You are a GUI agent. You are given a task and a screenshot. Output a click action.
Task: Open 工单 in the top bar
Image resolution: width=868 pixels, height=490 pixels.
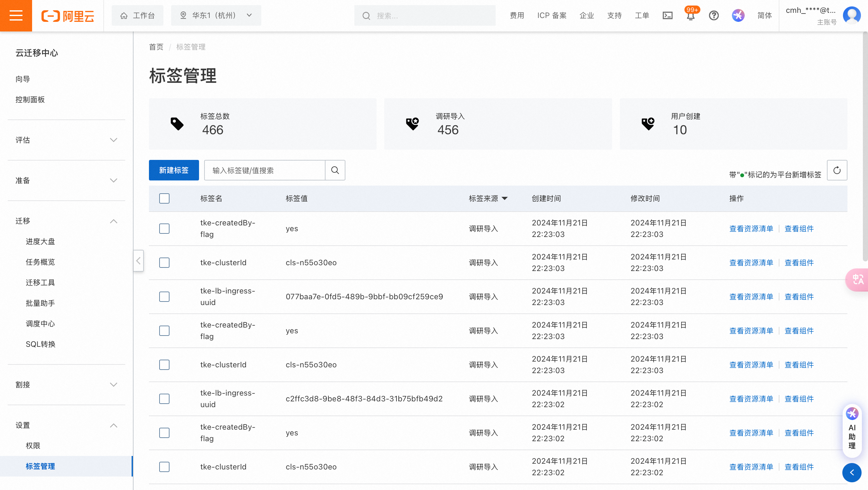coord(642,15)
